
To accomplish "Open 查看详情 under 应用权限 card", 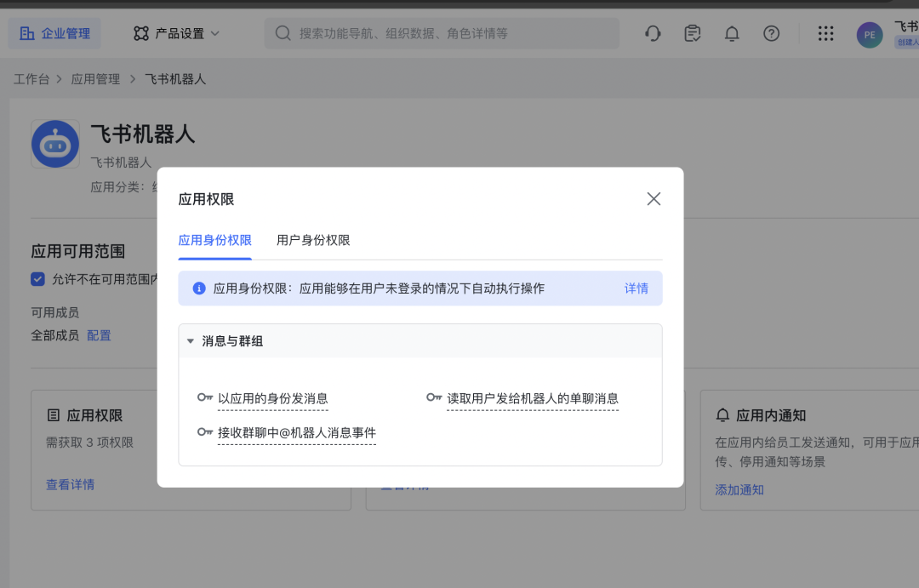I will tap(70, 484).
